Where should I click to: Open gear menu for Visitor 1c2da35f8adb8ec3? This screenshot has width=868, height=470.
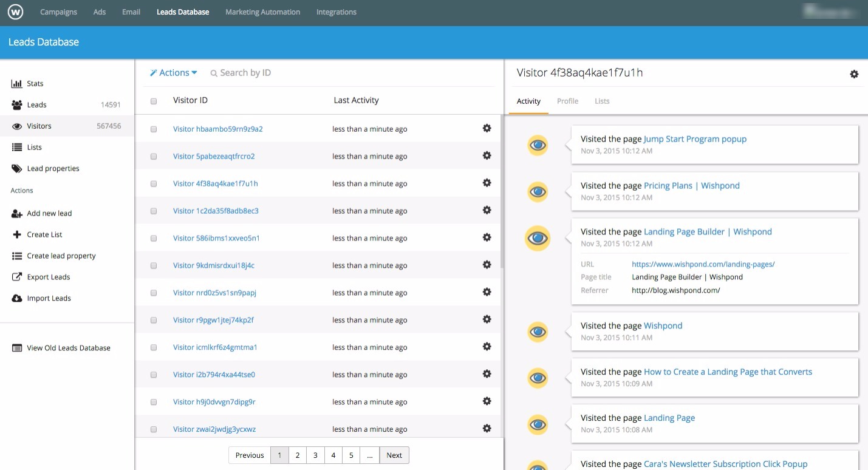[x=487, y=210]
